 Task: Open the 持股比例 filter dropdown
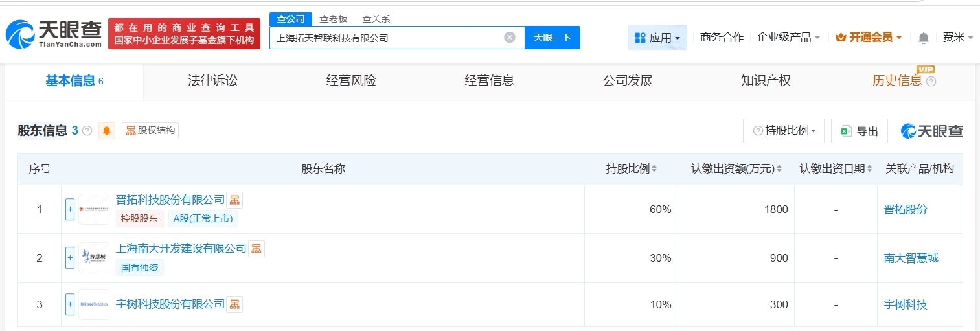tap(784, 131)
